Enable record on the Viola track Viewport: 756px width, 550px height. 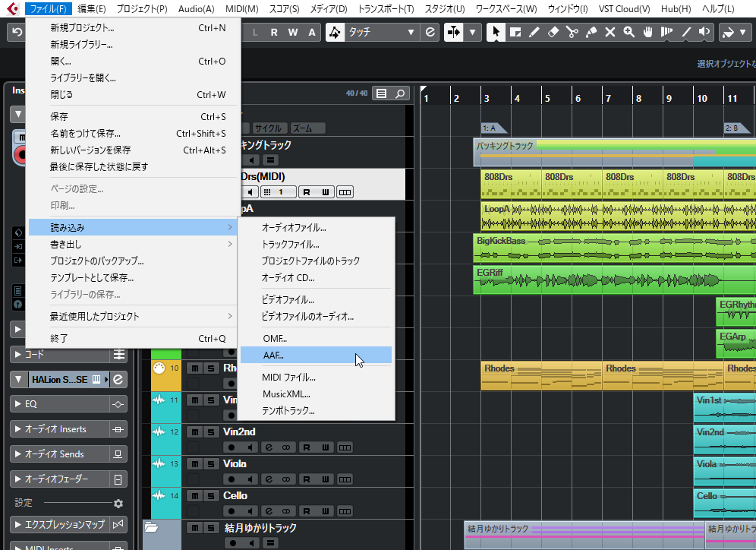(x=232, y=479)
